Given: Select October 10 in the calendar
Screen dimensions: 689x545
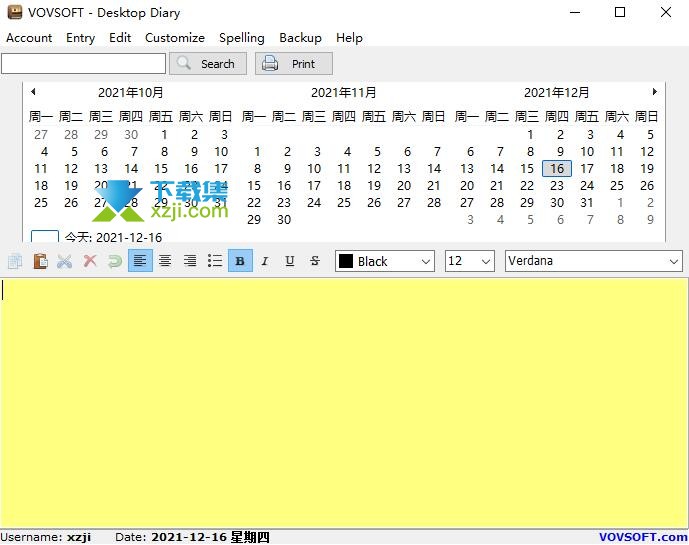Looking at the screenshot, I should coord(221,152).
